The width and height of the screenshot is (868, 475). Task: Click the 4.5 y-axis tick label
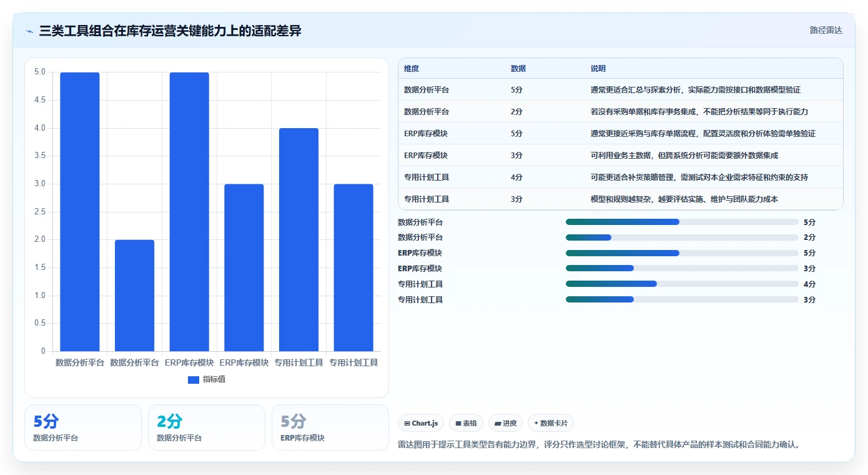[x=39, y=100]
